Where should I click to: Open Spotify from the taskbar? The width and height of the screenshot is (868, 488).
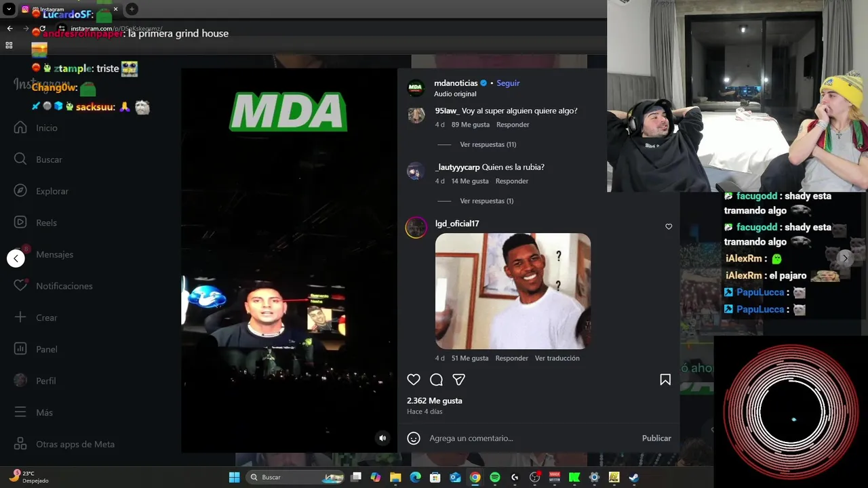click(495, 477)
